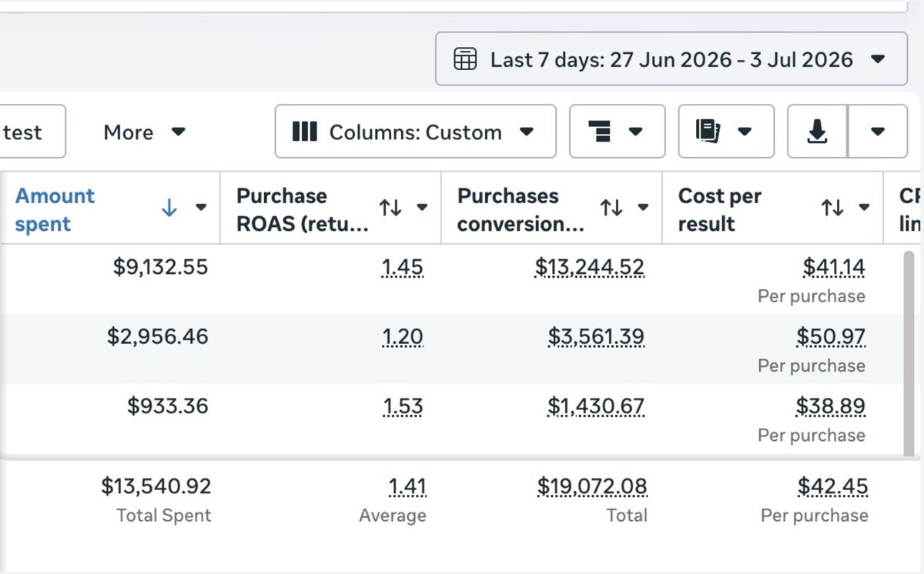Open the Reports icon dropdown
The image size is (924, 574).
pos(726,132)
